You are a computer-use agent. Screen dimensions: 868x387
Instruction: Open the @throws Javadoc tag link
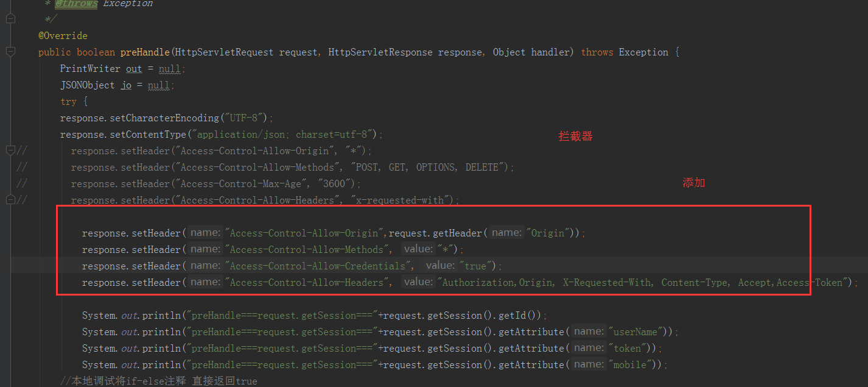(x=75, y=4)
